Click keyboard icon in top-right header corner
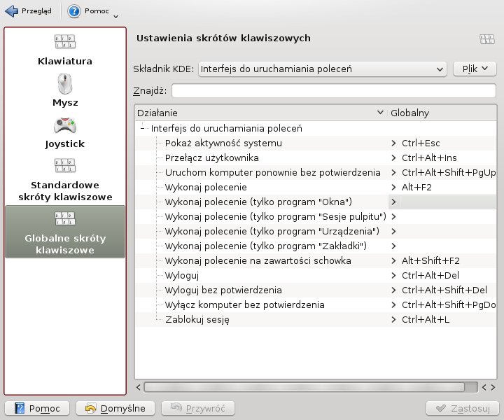The width and height of the screenshot is (504, 420). pos(486,40)
